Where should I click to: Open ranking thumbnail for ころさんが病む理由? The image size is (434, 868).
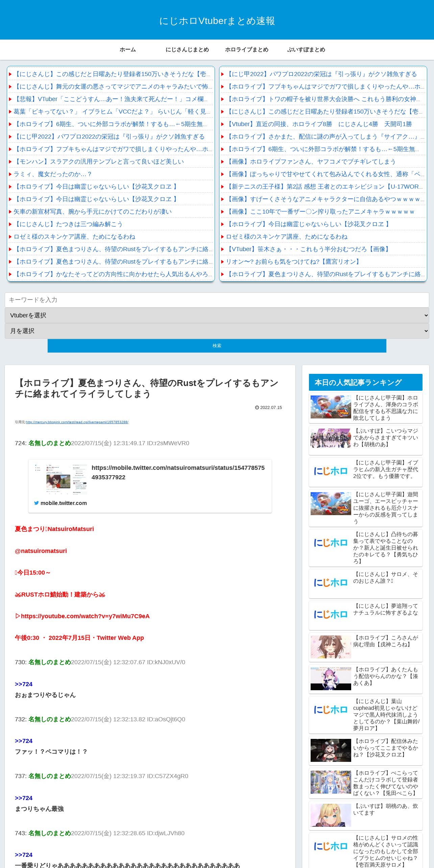pos(331,647)
